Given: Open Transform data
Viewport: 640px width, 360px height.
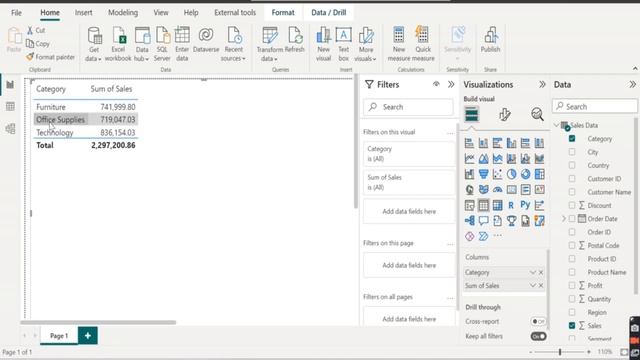Looking at the screenshot, I should pos(269,44).
